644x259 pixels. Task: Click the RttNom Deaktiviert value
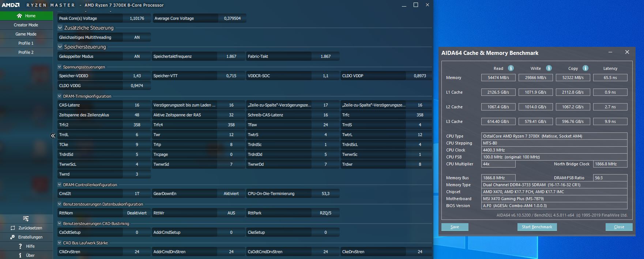(137, 213)
